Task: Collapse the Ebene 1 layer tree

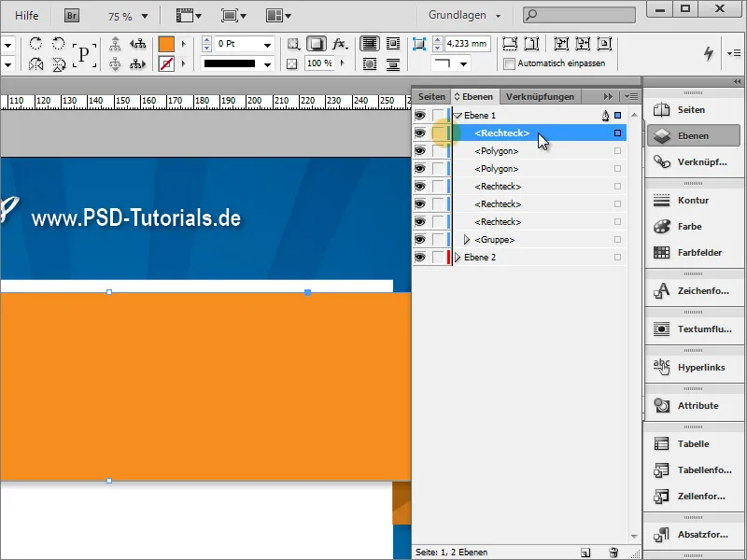Action: tap(458, 115)
